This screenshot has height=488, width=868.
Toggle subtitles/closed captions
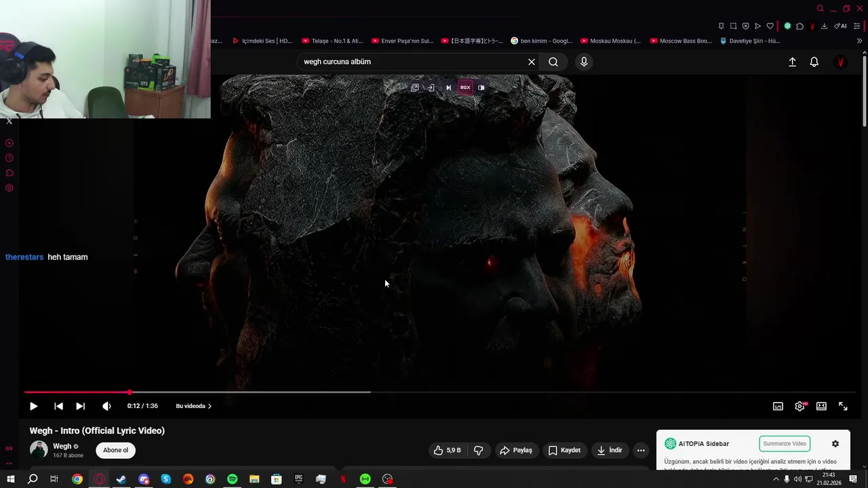pyautogui.click(x=778, y=406)
